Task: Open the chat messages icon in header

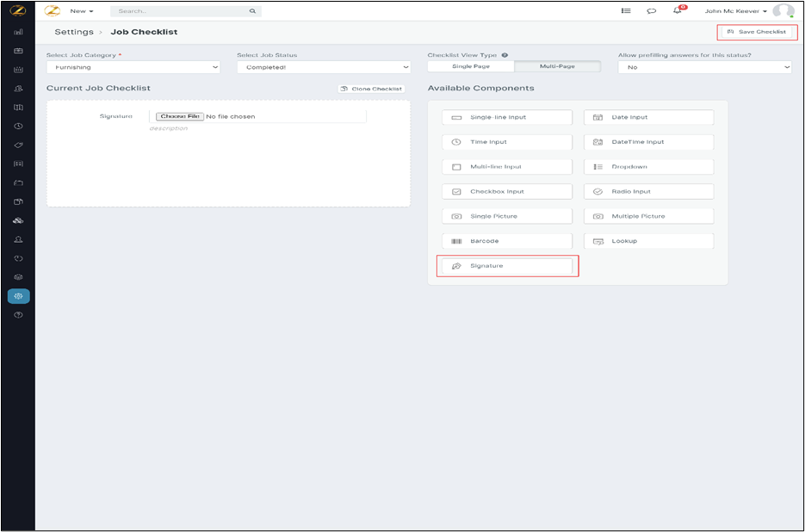Action: [652, 11]
